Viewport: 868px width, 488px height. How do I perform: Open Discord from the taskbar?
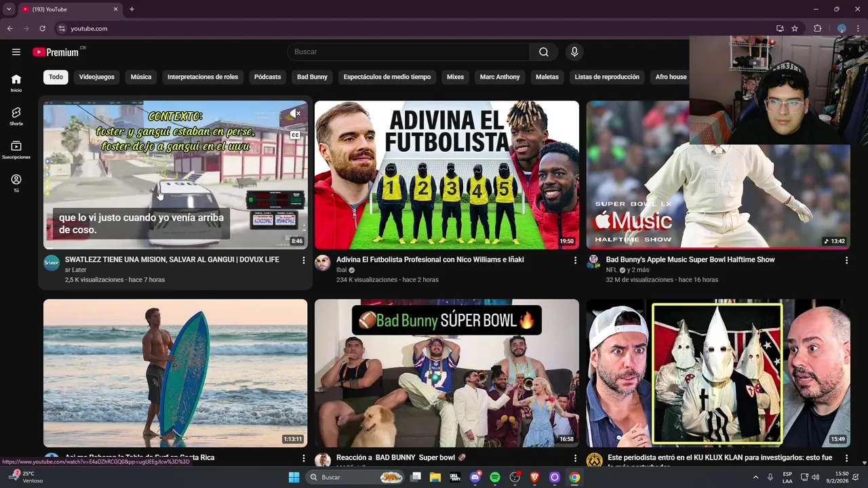tap(475, 477)
